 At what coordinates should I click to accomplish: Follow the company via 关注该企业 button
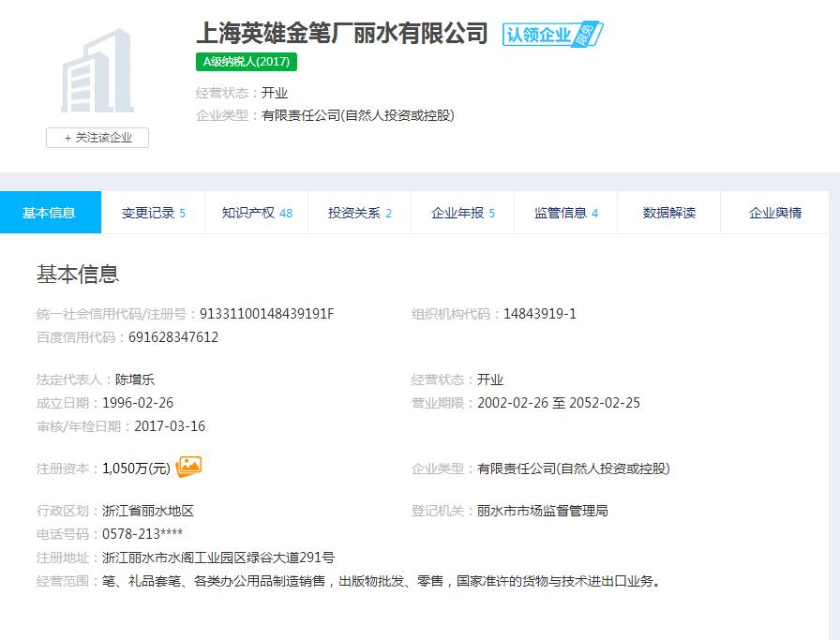pos(97,138)
